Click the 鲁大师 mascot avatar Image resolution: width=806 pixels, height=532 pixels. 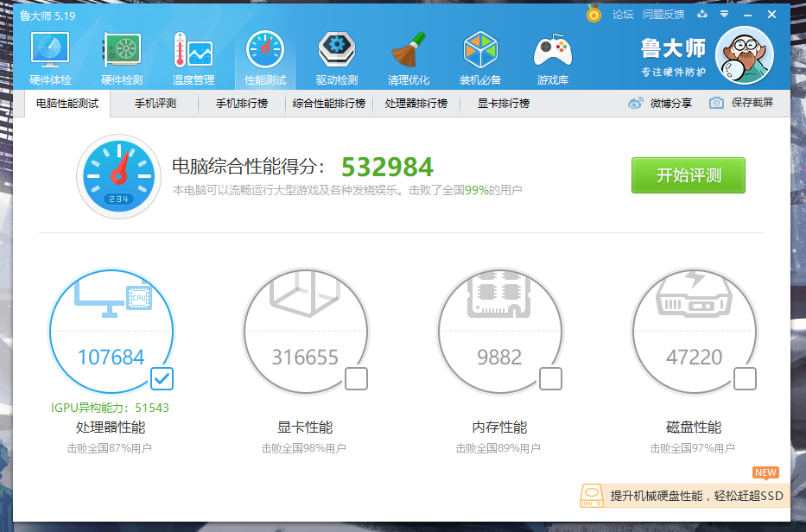[745, 55]
